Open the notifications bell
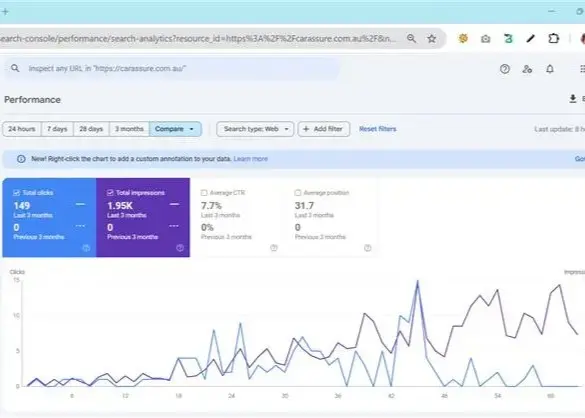Screen dimensions: 585x418 click(x=550, y=69)
